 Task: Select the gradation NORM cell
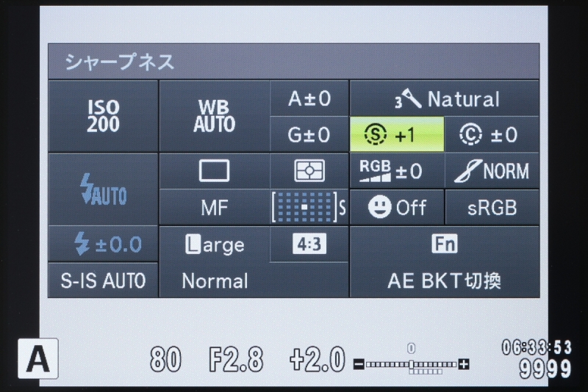tap(492, 171)
